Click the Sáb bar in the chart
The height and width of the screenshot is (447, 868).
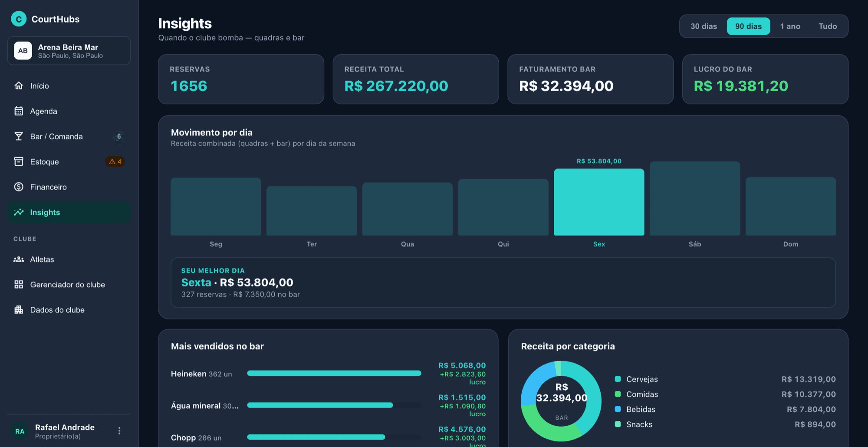[x=695, y=199]
